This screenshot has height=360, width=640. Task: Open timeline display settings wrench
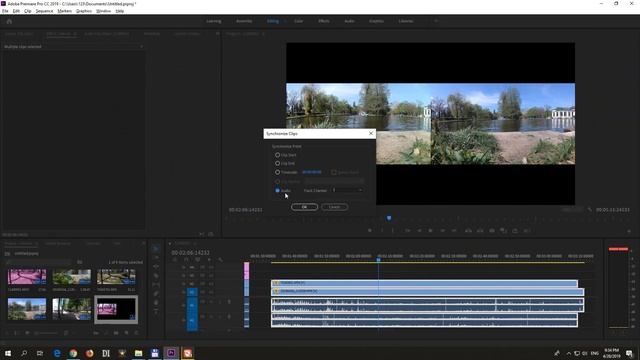[x=220, y=260]
